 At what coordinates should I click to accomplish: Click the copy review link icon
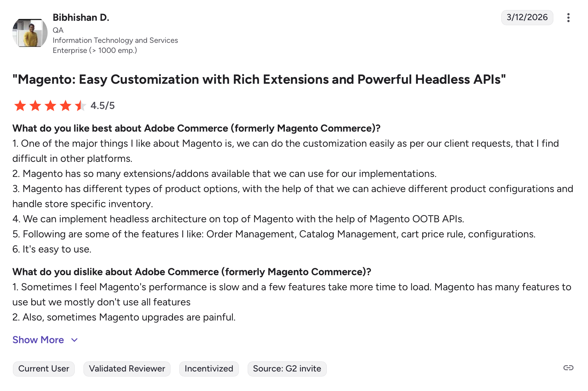click(568, 368)
